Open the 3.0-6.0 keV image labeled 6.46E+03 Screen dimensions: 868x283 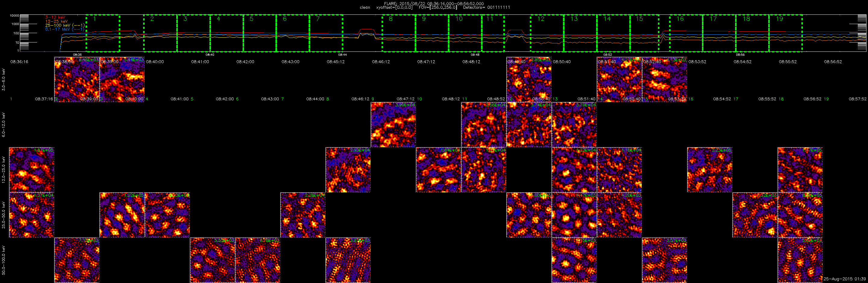77,79
